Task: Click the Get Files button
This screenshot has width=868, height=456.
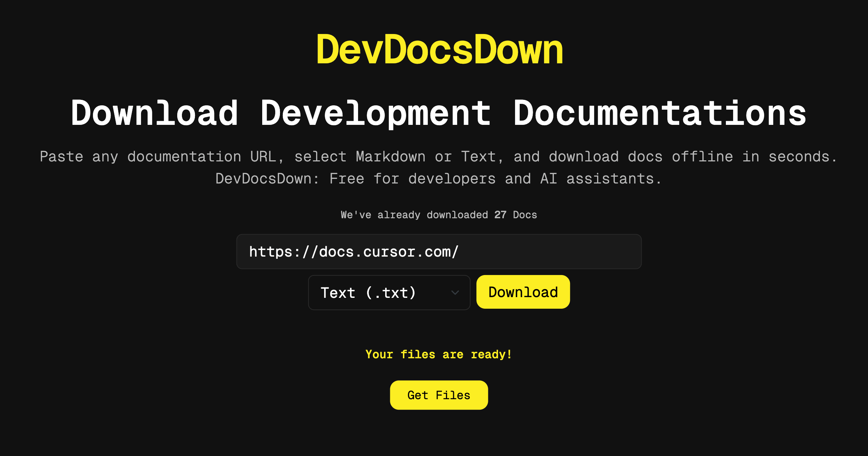Action: pos(439,395)
